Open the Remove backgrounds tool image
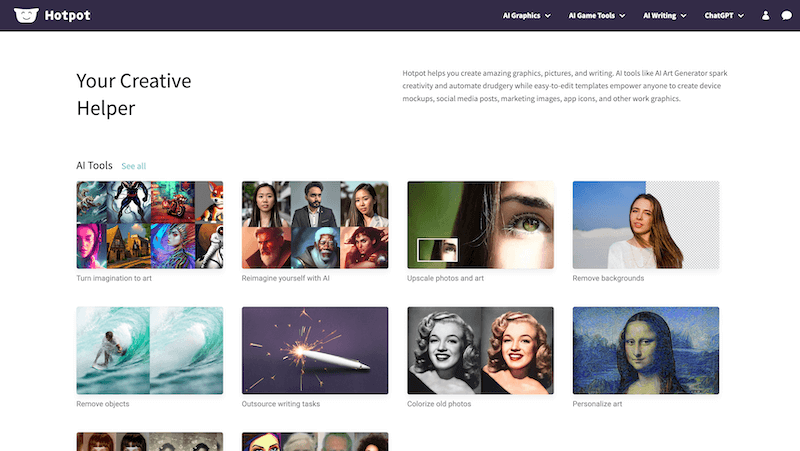This screenshot has width=800, height=451. [645, 225]
